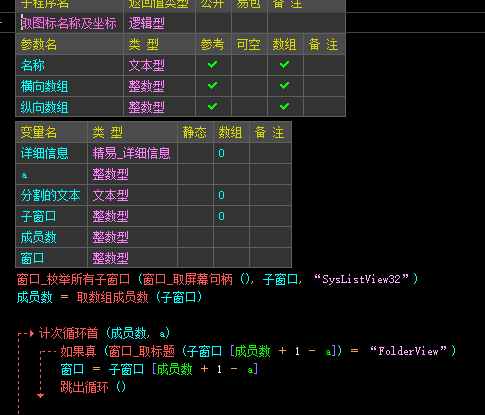Select variable name 成员数 in table
The image size is (485, 415).
(38, 237)
